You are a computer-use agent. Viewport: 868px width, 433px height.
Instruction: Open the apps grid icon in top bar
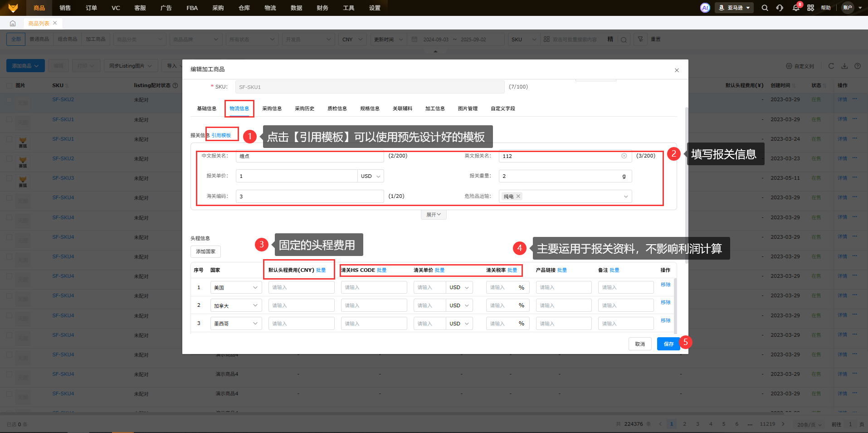810,8
